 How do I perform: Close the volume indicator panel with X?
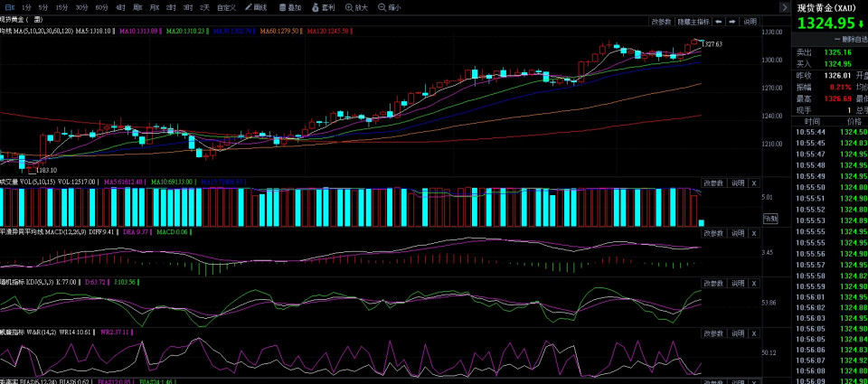pyautogui.click(x=754, y=183)
